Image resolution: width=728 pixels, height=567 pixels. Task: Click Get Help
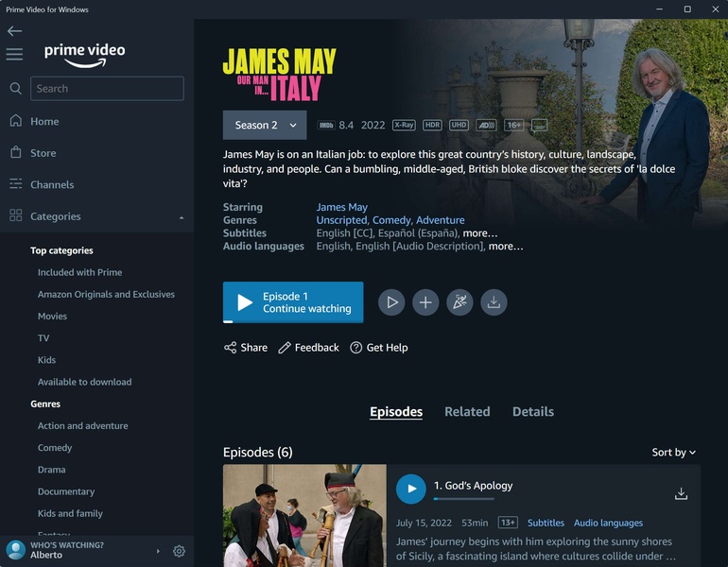coord(379,348)
